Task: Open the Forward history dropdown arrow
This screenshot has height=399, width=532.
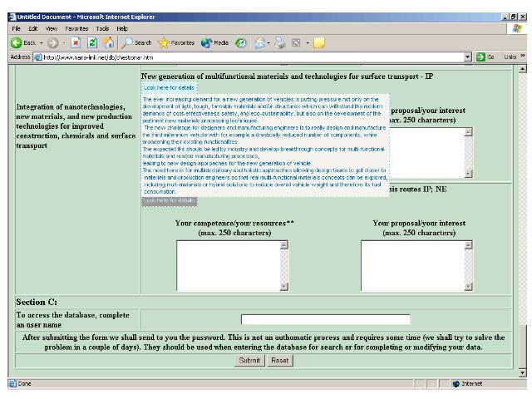Action: (x=64, y=43)
